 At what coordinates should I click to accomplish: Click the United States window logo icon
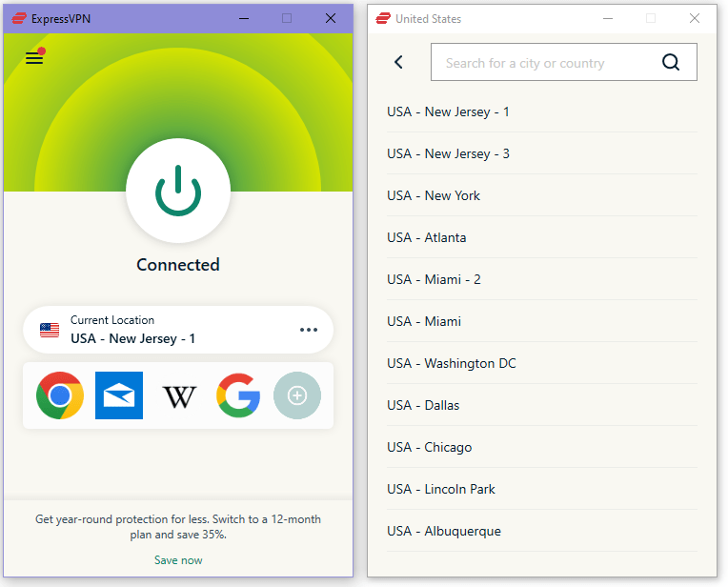[383, 18]
